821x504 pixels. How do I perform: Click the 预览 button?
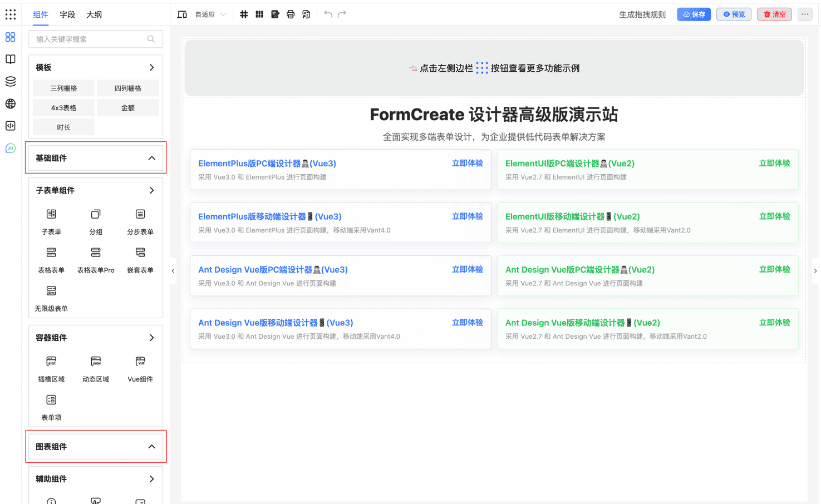(x=734, y=14)
